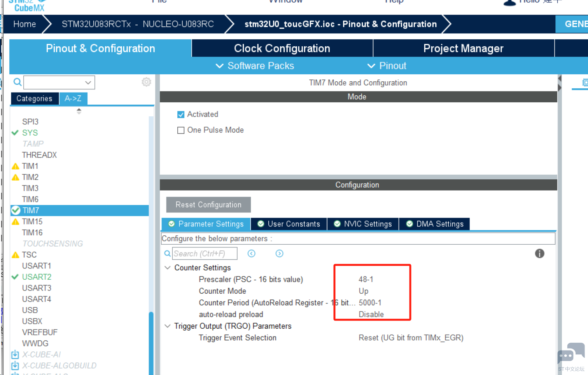Image resolution: width=588 pixels, height=375 pixels.
Task: Go to Home in the breadcrumb
Action: (24, 24)
